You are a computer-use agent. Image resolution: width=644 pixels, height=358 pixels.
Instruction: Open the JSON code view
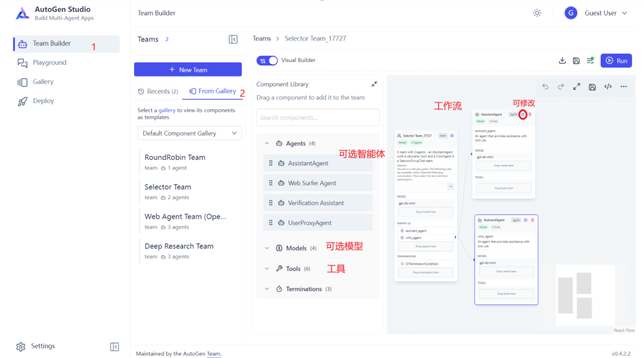coord(608,87)
